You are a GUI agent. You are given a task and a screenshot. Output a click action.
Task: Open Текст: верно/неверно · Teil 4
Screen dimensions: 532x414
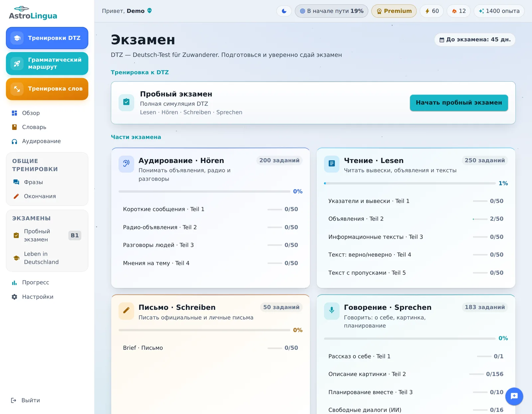[x=416, y=255]
